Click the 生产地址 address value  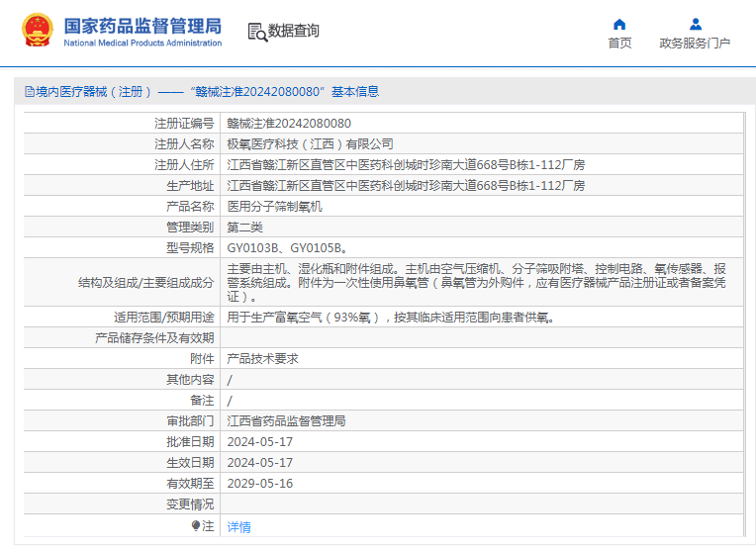point(406,186)
